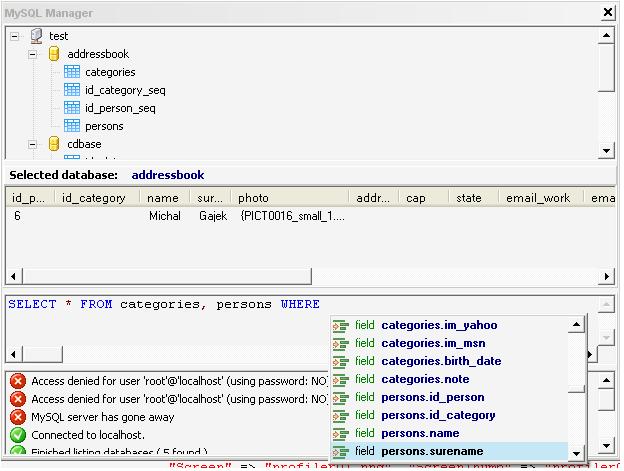
Task: Choose persons.id_person from autocomplete list
Action: [450, 397]
